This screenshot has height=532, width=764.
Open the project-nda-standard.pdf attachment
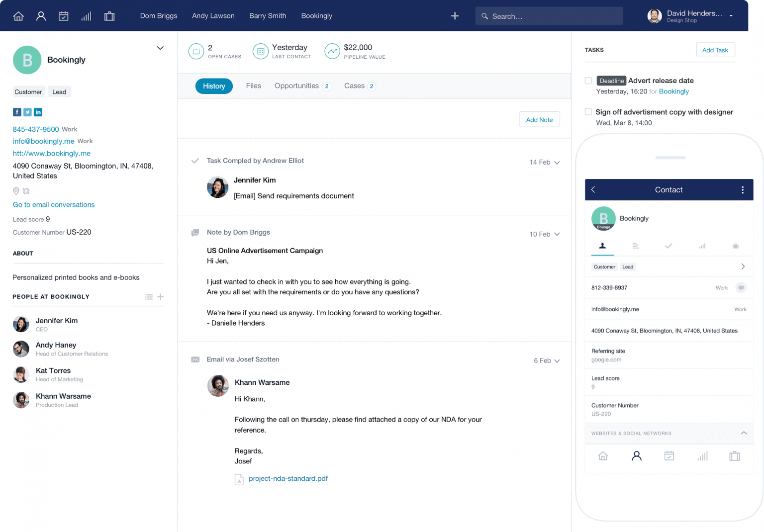[288, 478]
